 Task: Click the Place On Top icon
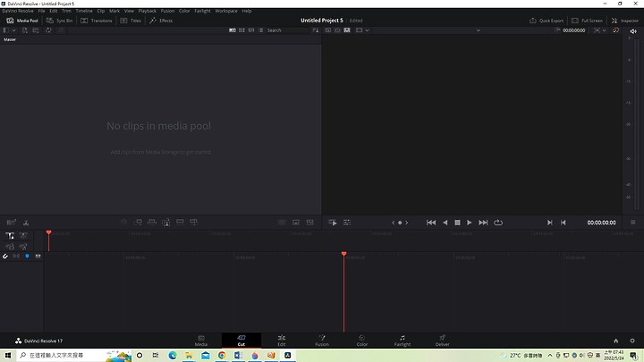tap(180, 222)
